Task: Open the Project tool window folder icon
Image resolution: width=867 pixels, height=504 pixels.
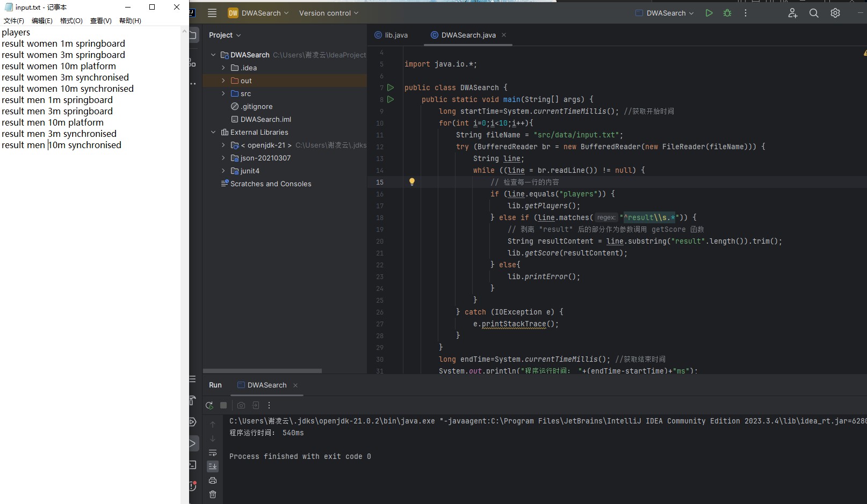Action: pyautogui.click(x=193, y=35)
